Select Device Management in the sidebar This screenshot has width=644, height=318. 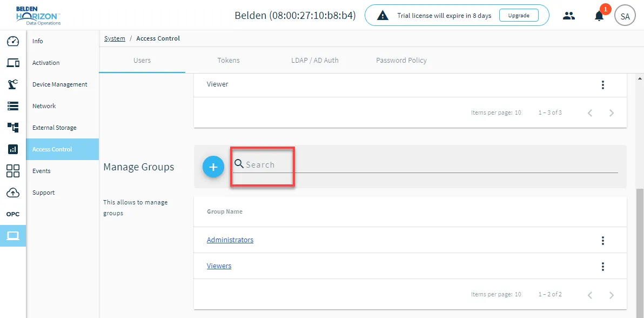pos(63,84)
